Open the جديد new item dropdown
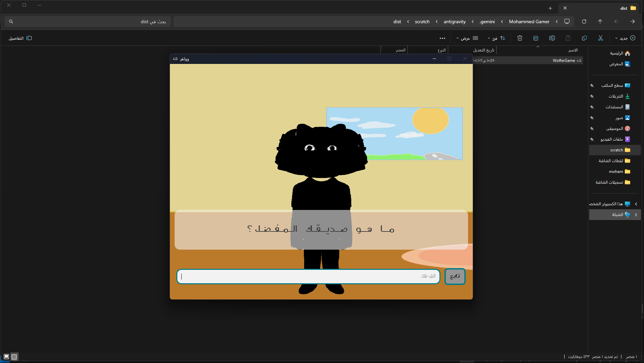The height and width of the screenshot is (363, 644). [625, 38]
